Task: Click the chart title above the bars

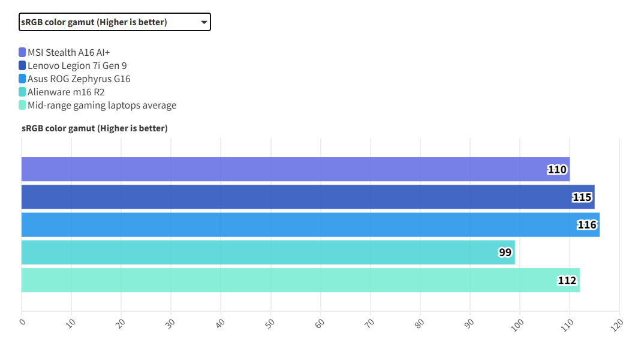Action: coord(95,128)
